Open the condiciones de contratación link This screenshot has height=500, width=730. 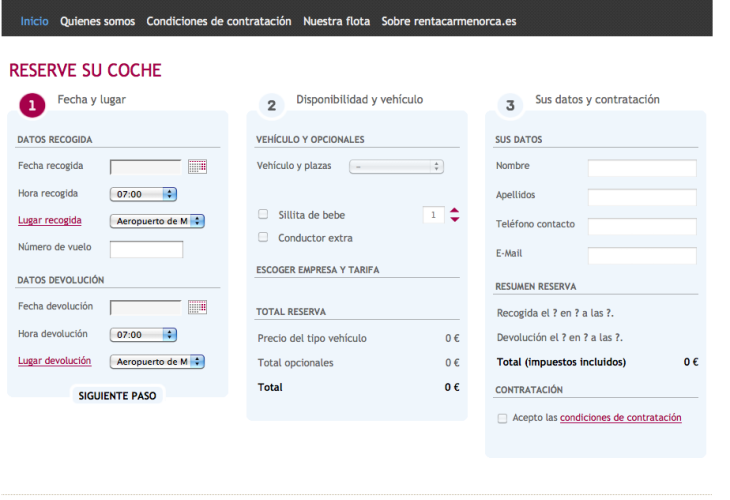click(620, 418)
